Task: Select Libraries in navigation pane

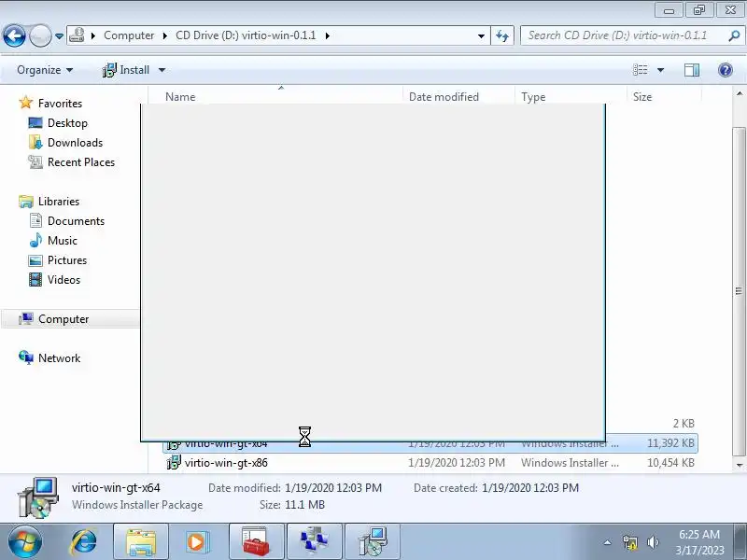Action: (x=59, y=202)
